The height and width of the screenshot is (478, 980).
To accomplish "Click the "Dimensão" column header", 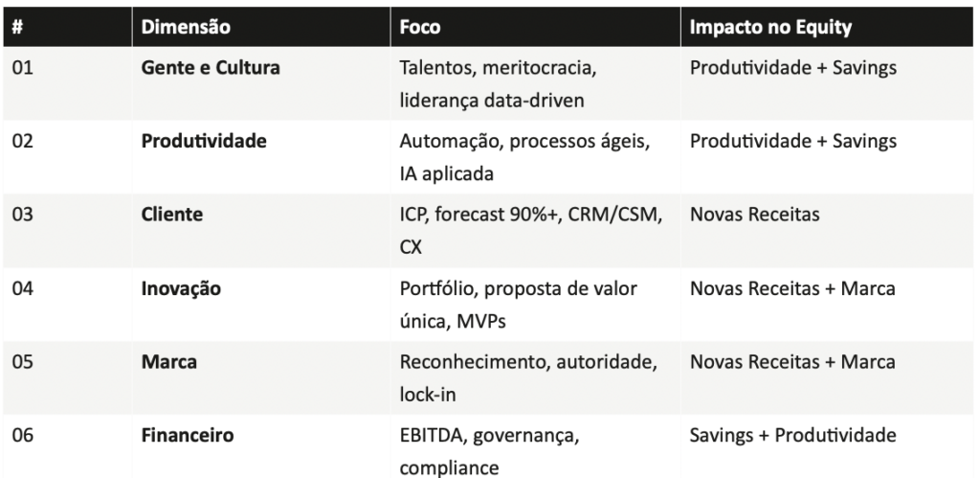I will 186,28.
